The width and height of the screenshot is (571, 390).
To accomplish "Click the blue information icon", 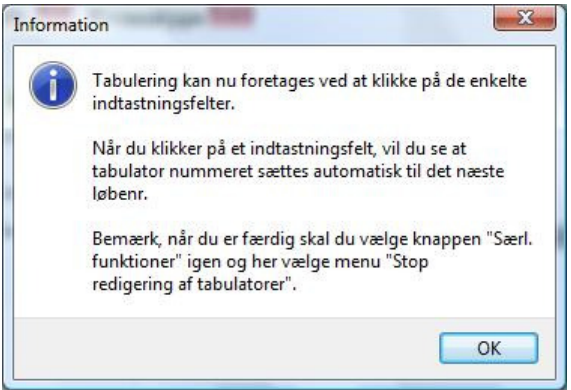I will coord(53,85).
